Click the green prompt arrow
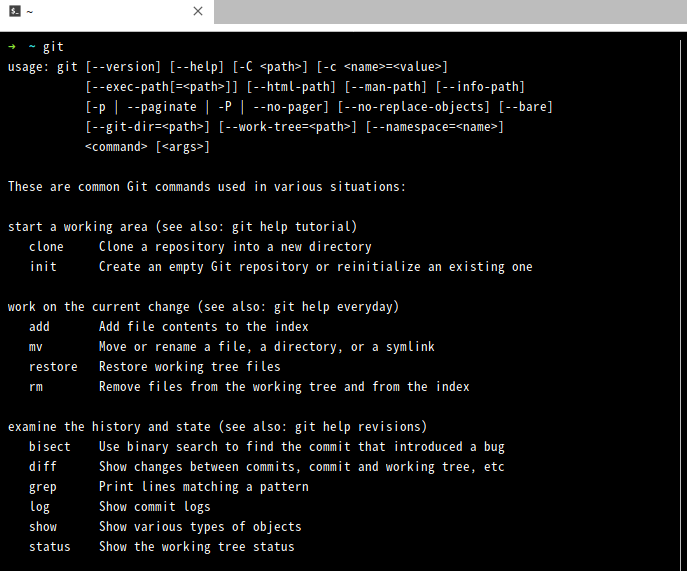 tap(12, 46)
